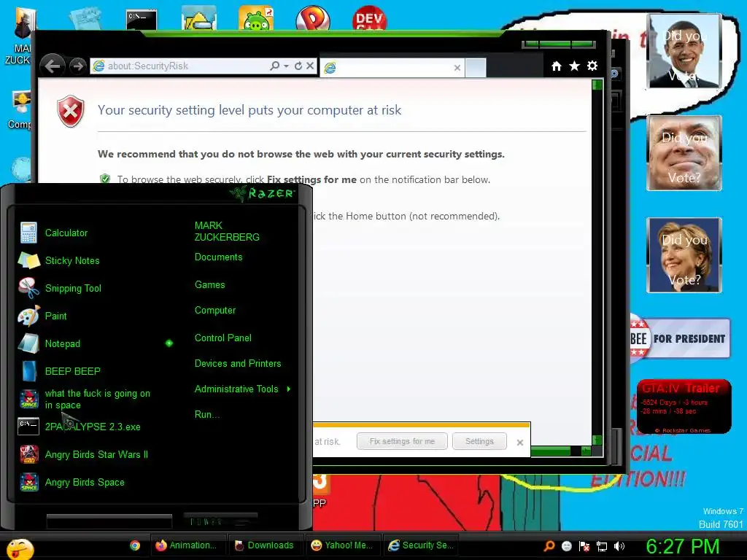Open Favorites star icon
This screenshot has height=560, width=747.
click(x=575, y=66)
